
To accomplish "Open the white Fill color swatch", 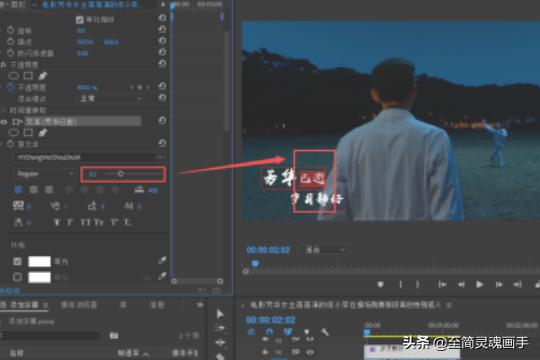I will [x=39, y=261].
